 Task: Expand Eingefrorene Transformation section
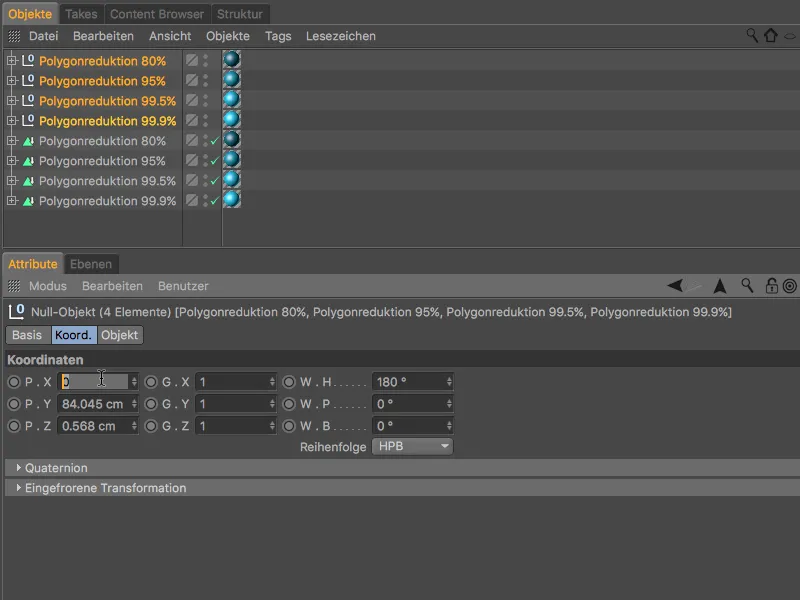click(19, 488)
